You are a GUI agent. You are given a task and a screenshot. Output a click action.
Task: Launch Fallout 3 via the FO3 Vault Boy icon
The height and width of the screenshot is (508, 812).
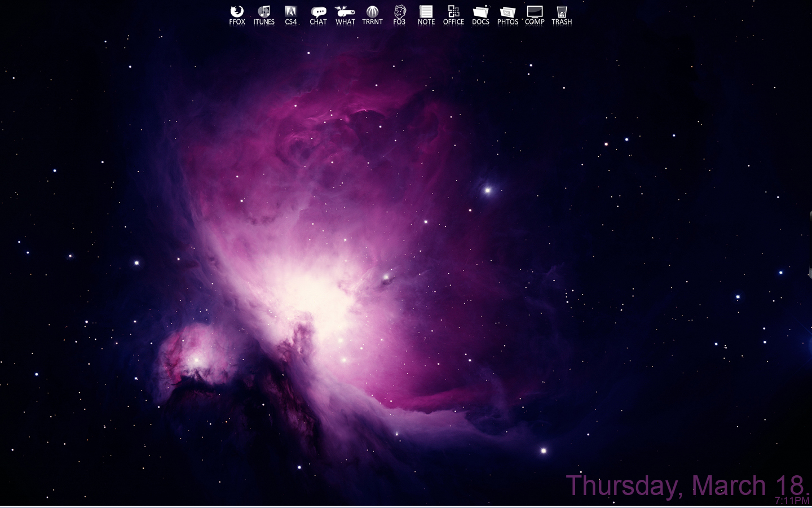click(x=400, y=11)
